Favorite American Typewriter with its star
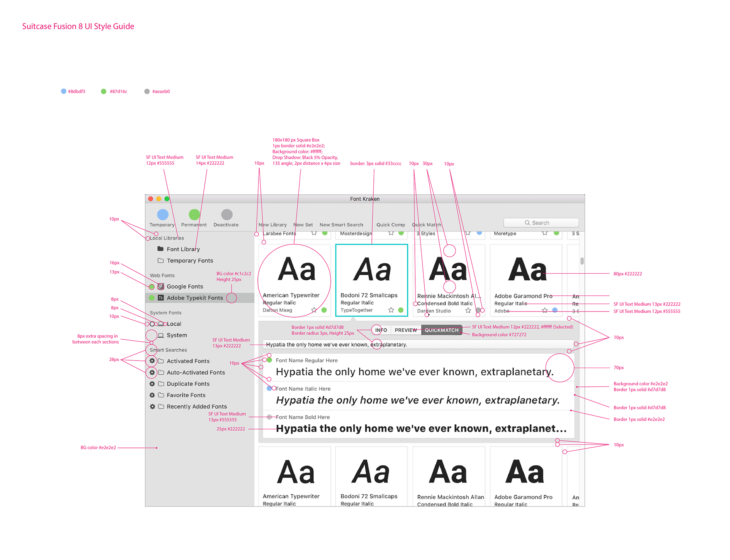The image size is (730, 560). click(314, 310)
